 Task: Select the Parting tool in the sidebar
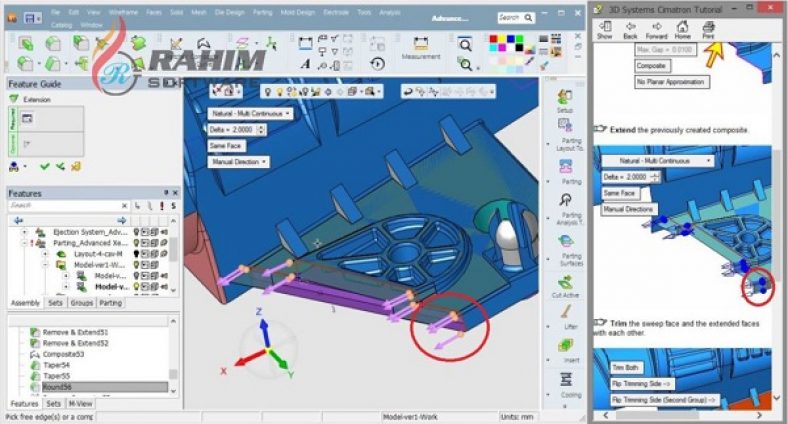[x=565, y=166]
